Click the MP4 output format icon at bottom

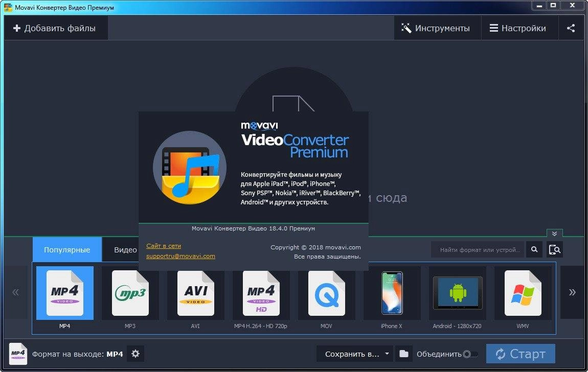point(18,354)
